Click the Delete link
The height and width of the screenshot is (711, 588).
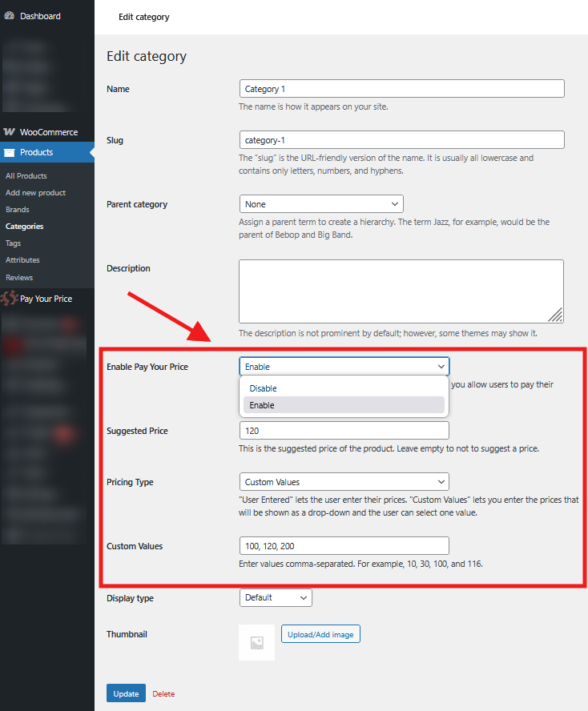163,693
